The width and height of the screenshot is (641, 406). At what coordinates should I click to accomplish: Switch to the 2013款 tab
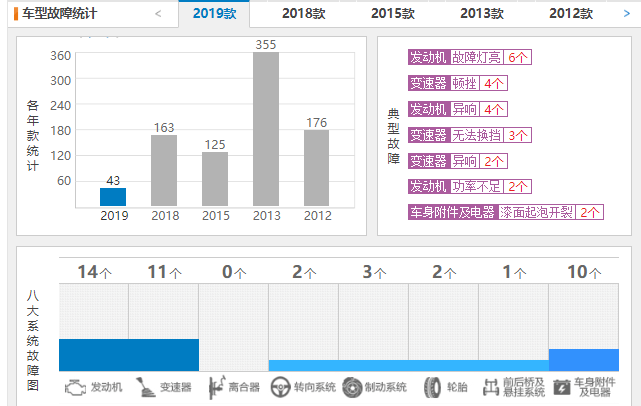[x=481, y=14]
